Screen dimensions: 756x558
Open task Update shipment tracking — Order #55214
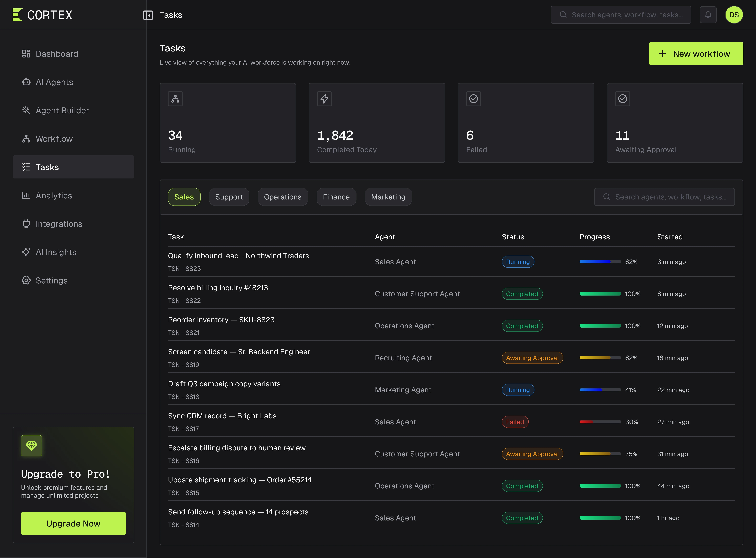[x=240, y=480]
